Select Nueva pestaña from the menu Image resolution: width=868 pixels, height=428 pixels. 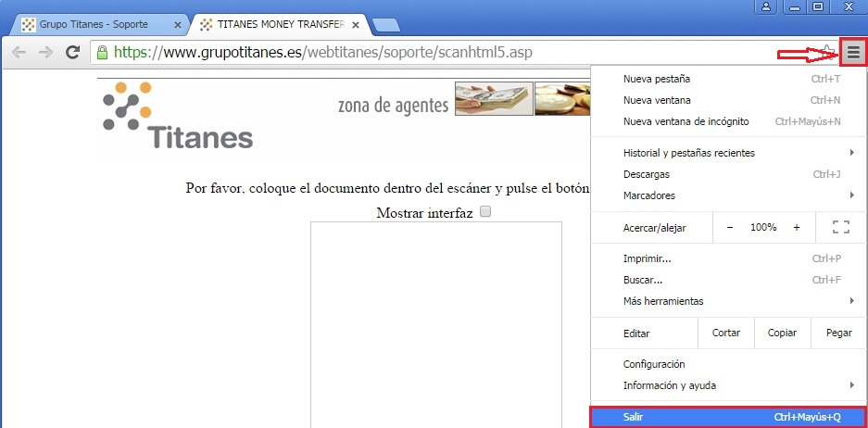pyautogui.click(x=728, y=79)
